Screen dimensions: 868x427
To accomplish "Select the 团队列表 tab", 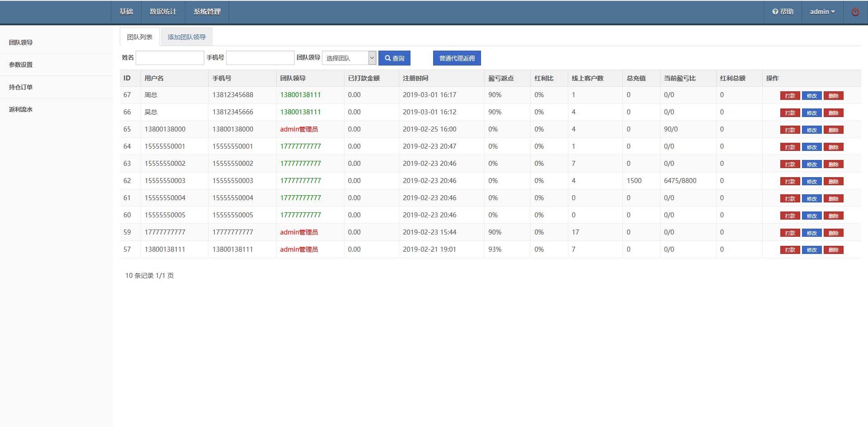I will click(x=139, y=37).
